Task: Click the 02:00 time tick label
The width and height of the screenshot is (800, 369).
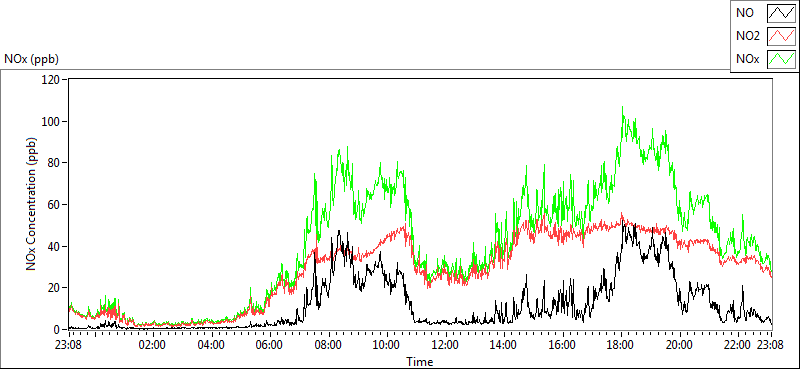Action: (x=152, y=345)
